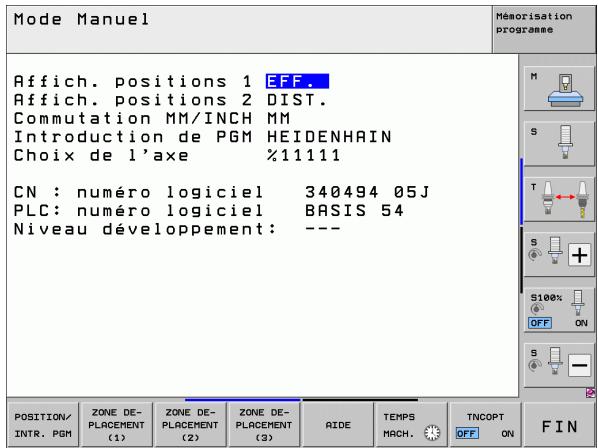Open the TEMPS MACH. clock soft key
598x448 pixels.
[x=411, y=424]
